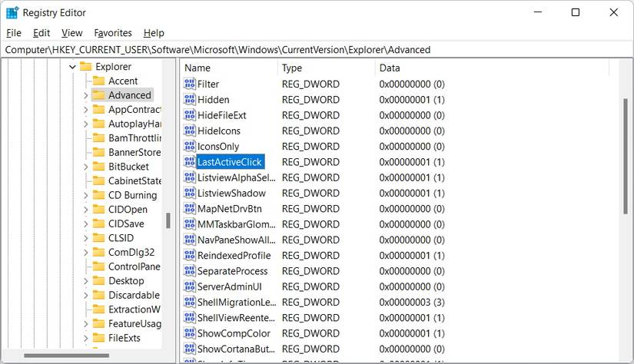Expand the Advanced key chevron
This screenshot has height=364, width=634.
click(85, 95)
